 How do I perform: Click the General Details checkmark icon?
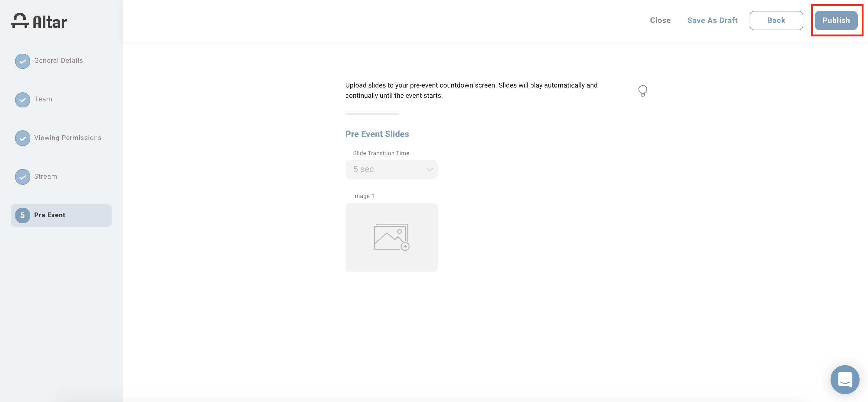[x=23, y=61]
